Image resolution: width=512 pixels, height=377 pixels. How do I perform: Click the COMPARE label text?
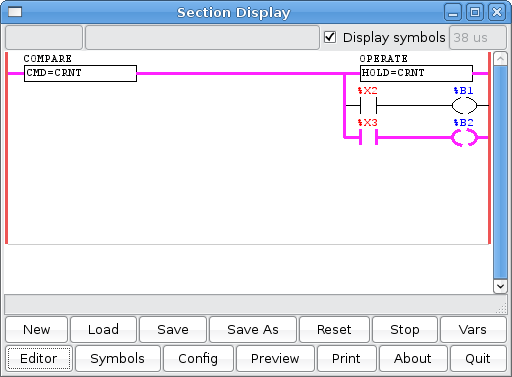(48, 59)
